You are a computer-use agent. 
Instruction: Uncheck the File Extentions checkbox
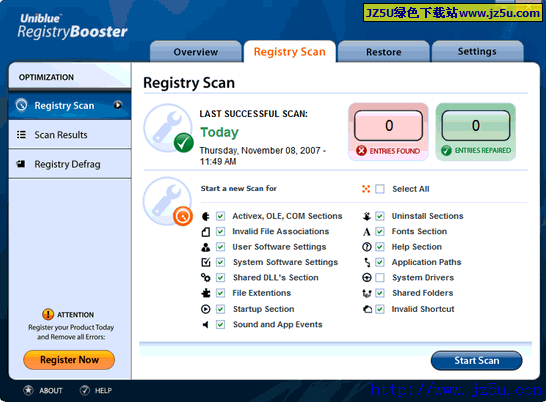click(220, 293)
